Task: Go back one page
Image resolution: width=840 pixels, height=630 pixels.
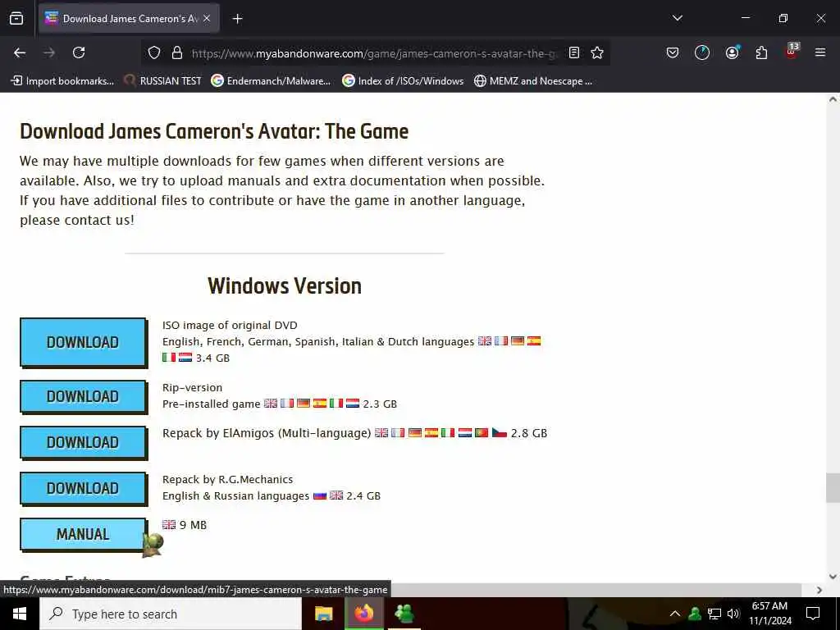Action: [x=20, y=52]
